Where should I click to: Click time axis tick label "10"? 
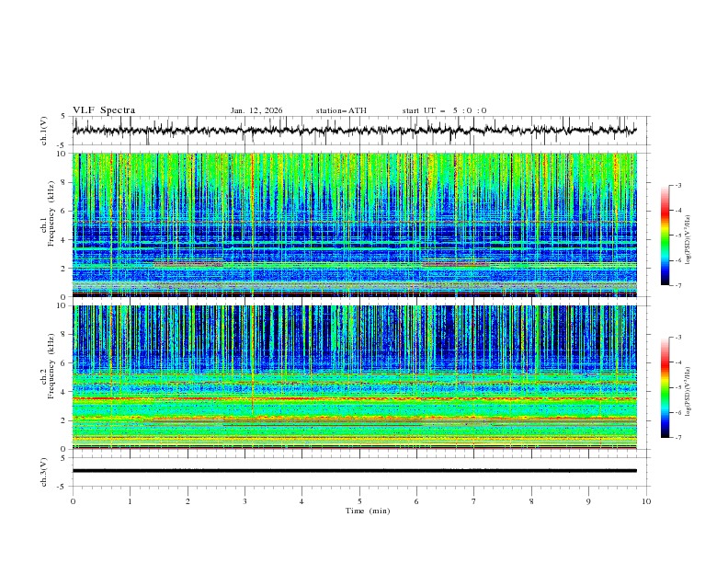coord(646,501)
